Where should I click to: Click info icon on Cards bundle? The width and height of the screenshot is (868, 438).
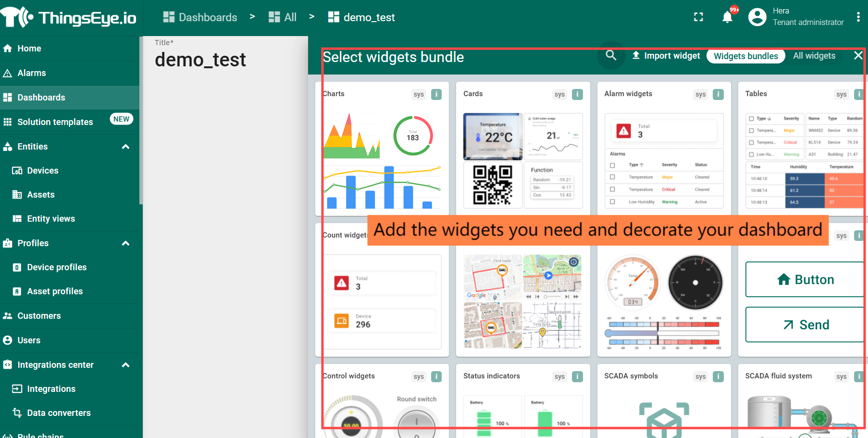(577, 94)
